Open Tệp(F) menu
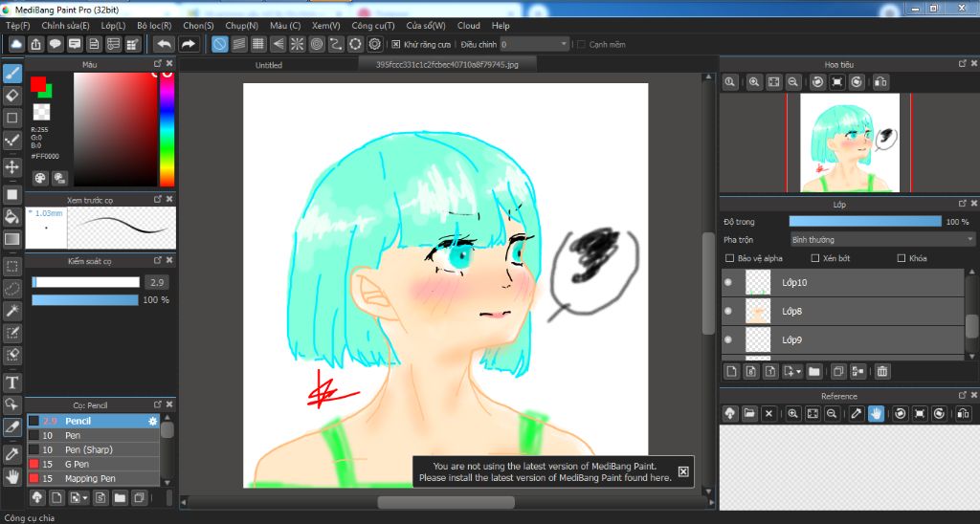The height and width of the screenshot is (524, 980). pos(18,26)
